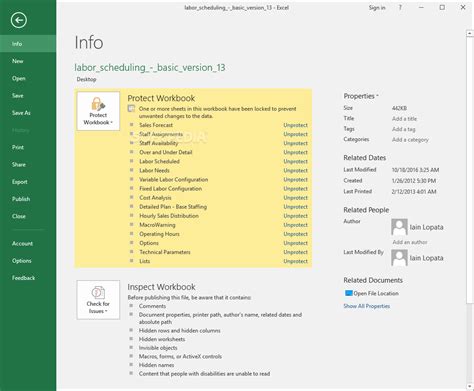This screenshot has height=391, width=474.
Task: Click the Iain Lopata author name
Action: click(426, 227)
